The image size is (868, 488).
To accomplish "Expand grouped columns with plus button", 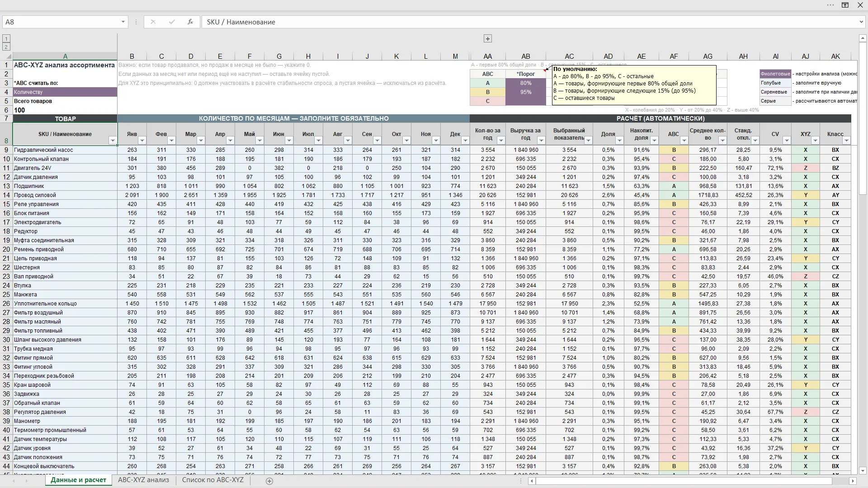I will coord(487,39).
